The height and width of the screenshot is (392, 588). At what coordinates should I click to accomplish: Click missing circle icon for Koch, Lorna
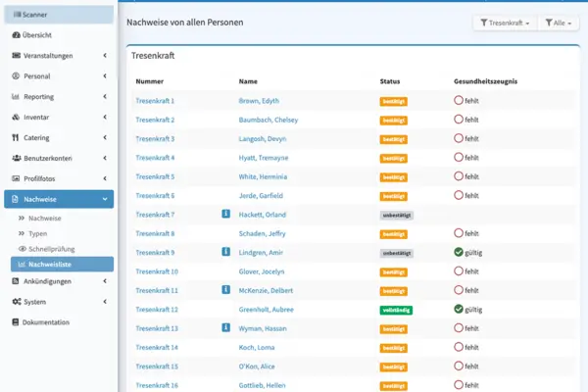[x=459, y=347]
